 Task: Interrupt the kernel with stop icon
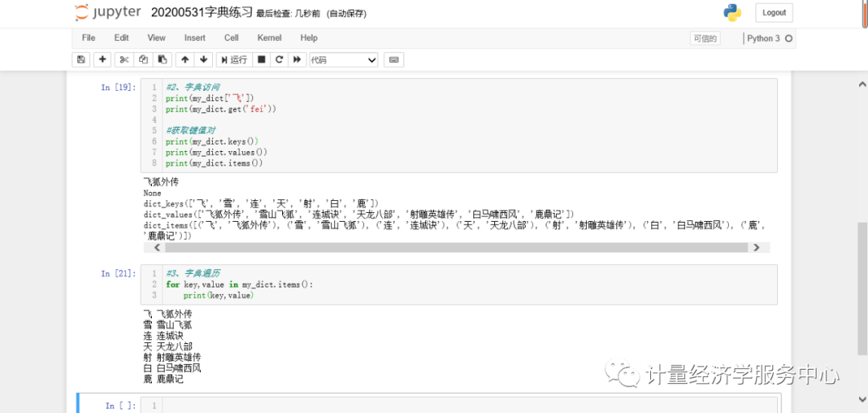point(262,59)
